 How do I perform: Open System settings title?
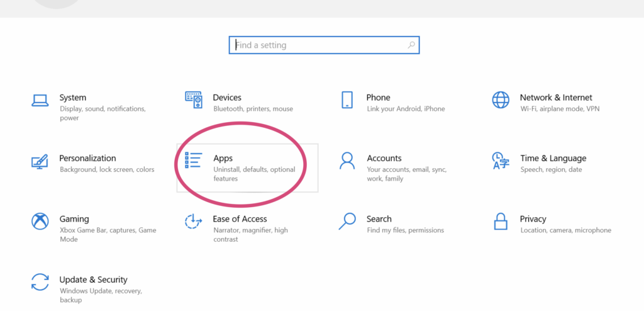click(73, 98)
